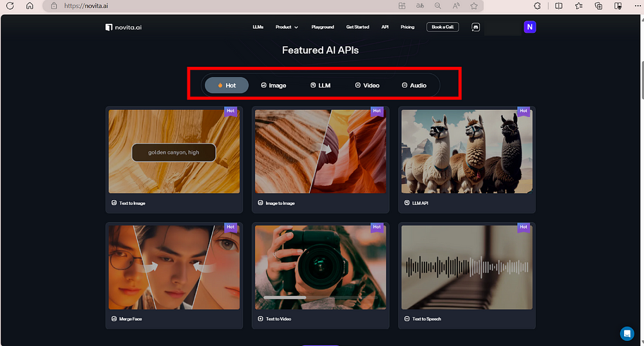The height and width of the screenshot is (346, 644).
Task: Go to the Pricing page link
Action: (x=408, y=27)
